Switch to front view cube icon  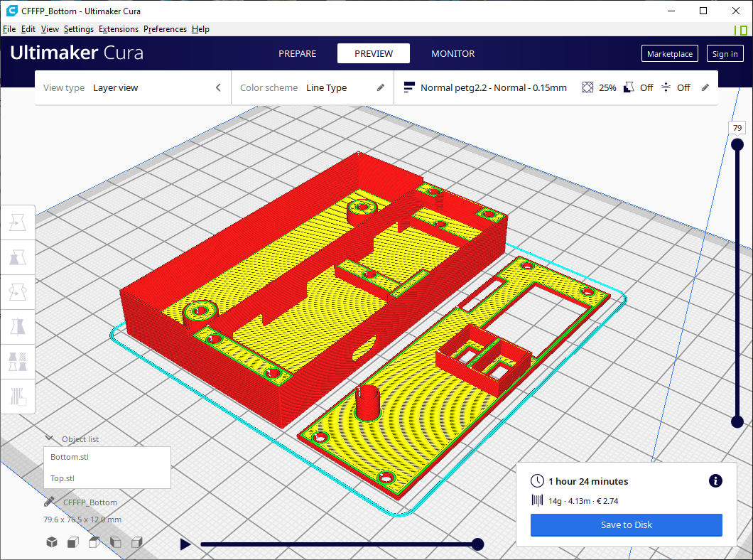tap(73, 542)
